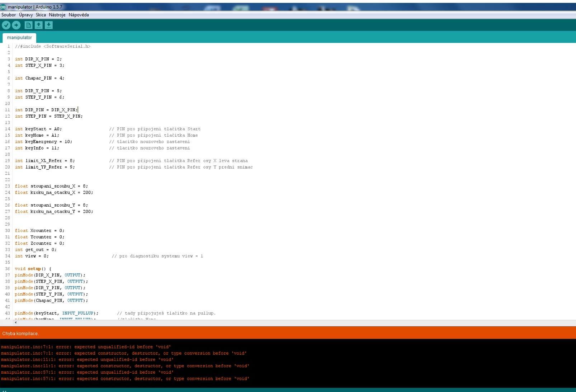Place the cursor on 'int Chapac_PIN = 4;' line
Screen dimensions: 576x392
tap(39, 78)
